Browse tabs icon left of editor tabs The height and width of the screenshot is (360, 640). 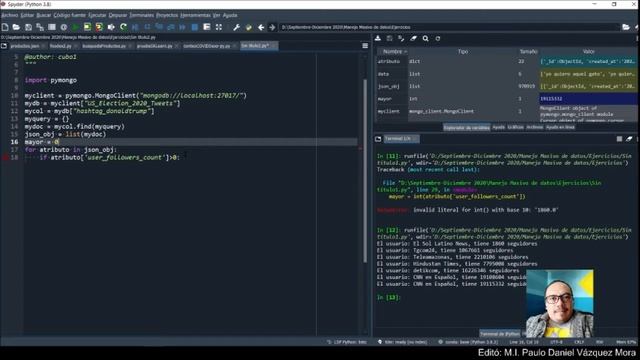point(4,46)
